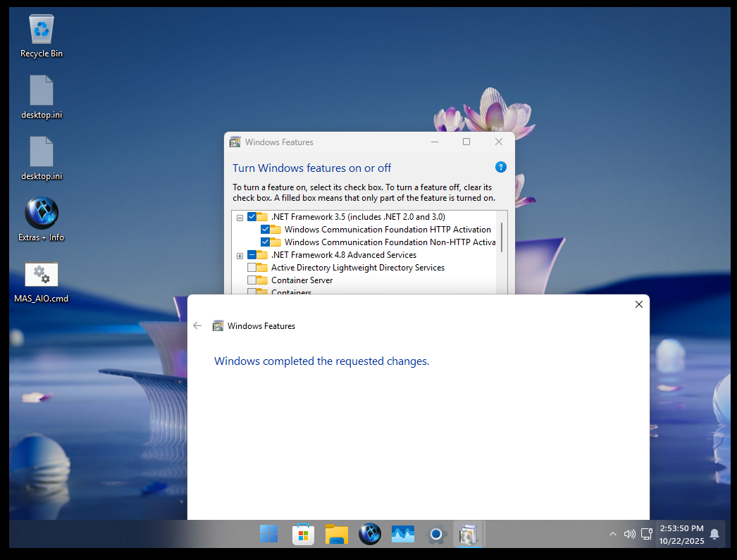Select ".NET Framework 3.5 (includes .NET 2.0 and 3.0)" row

pos(358,216)
